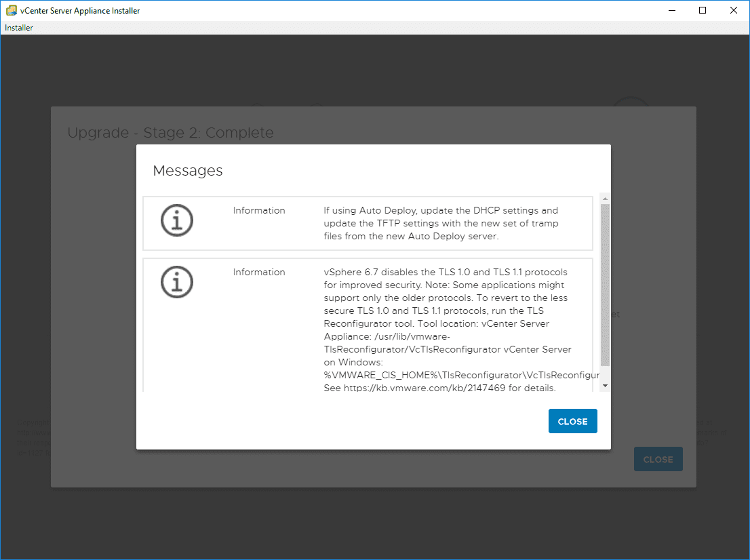The width and height of the screenshot is (750, 560).
Task: Close the vCenter Server Appliance Installer window
Action: pos(733,10)
